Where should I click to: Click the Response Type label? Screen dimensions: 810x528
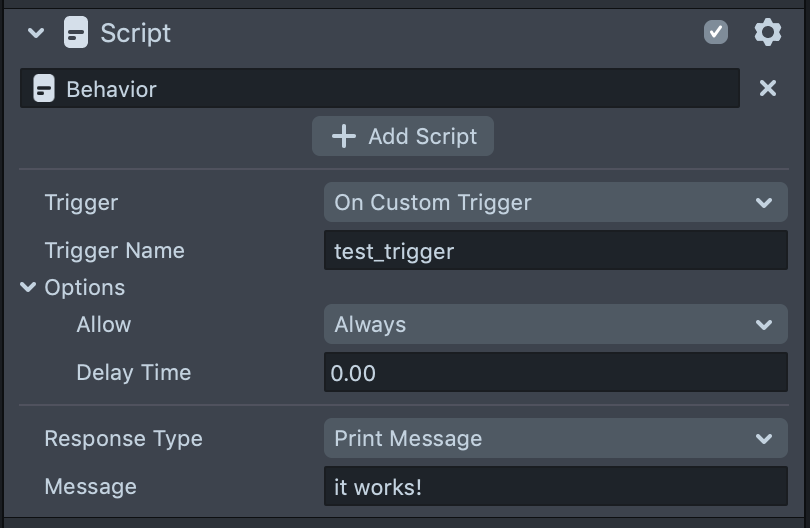click(123, 438)
